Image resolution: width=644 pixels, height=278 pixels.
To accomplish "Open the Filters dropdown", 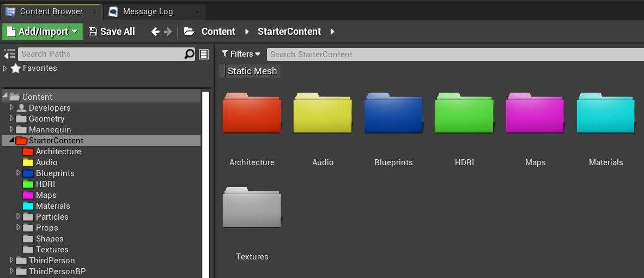I will (241, 54).
